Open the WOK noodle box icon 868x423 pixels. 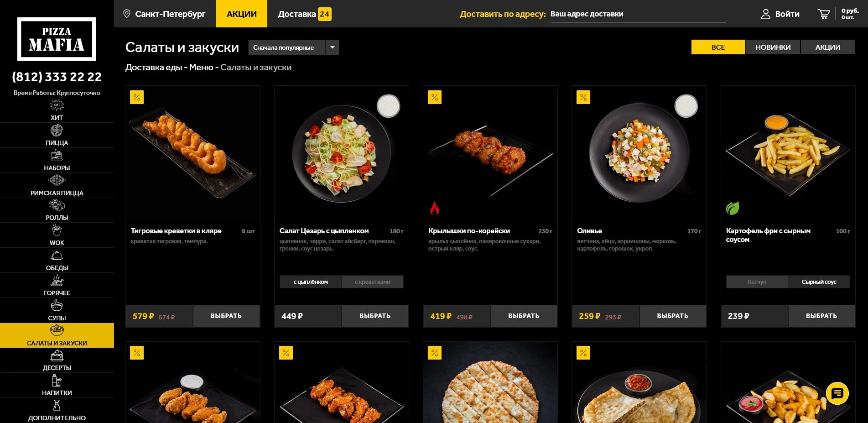(57, 230)
